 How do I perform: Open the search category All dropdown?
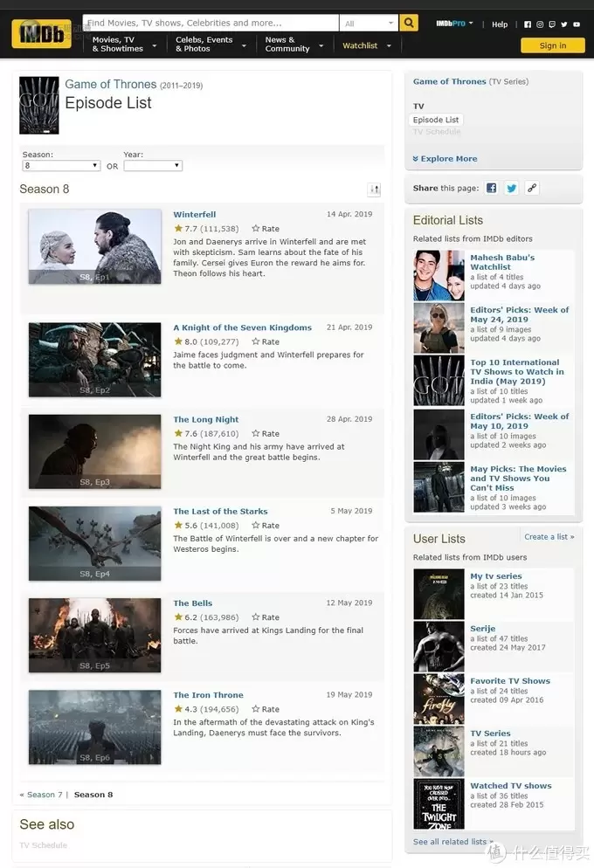pyautogui.click(x=368, y=24)
